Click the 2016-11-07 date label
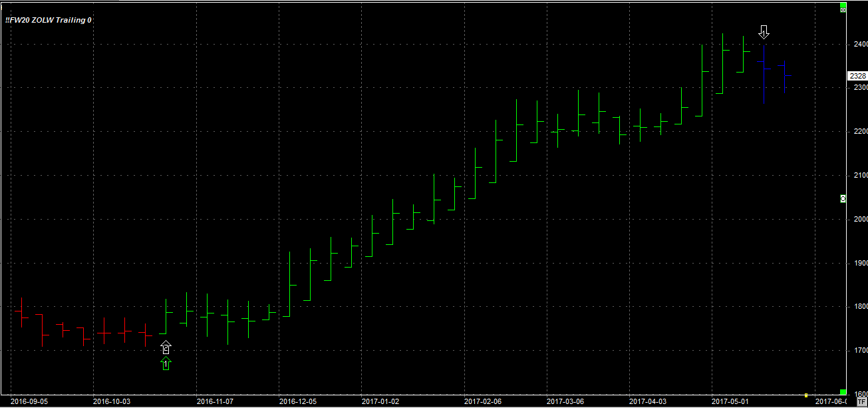 [x=215, y=401]
